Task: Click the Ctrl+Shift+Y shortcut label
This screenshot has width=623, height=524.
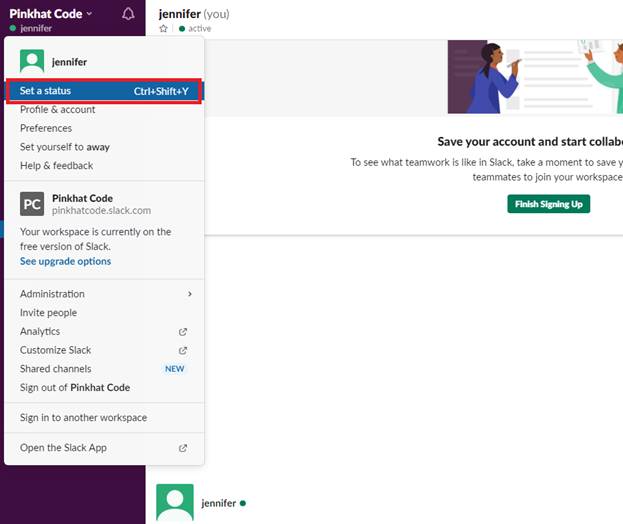Action: click(x=161, y=91)
